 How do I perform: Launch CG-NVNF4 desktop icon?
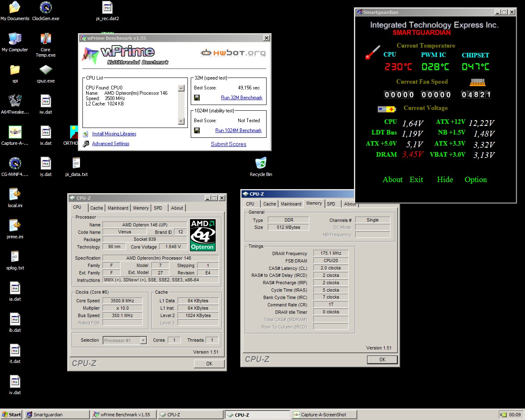15,167
